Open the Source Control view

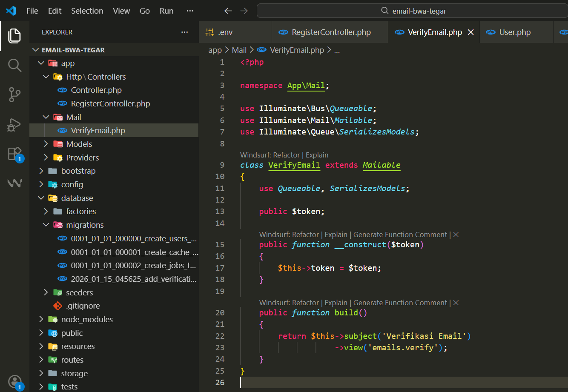14,94
